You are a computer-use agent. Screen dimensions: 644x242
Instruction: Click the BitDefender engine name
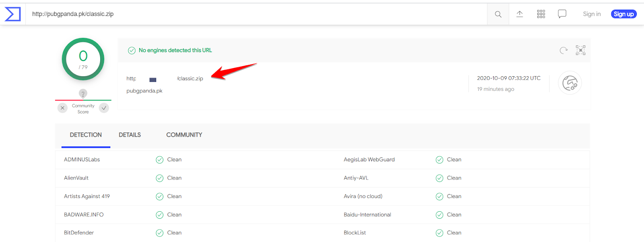click(79, 233)
